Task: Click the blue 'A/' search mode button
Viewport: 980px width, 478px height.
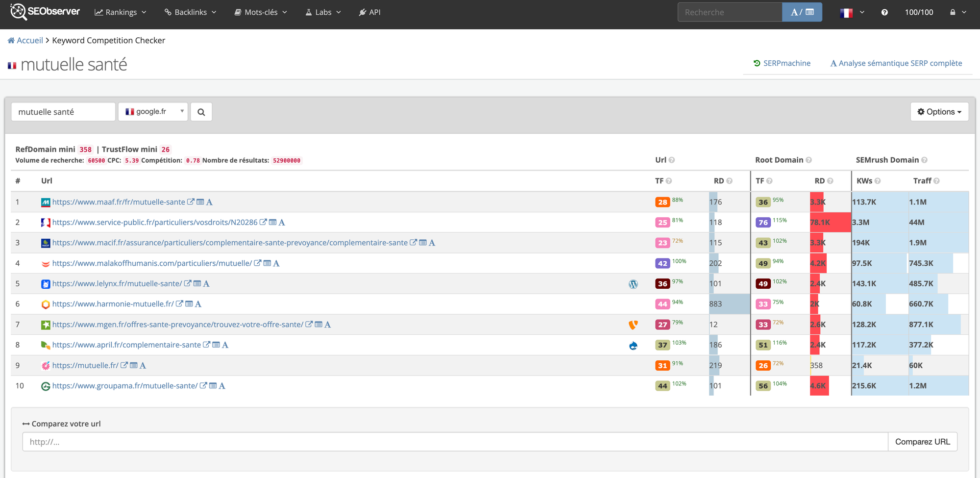Action: pos(802,12)
